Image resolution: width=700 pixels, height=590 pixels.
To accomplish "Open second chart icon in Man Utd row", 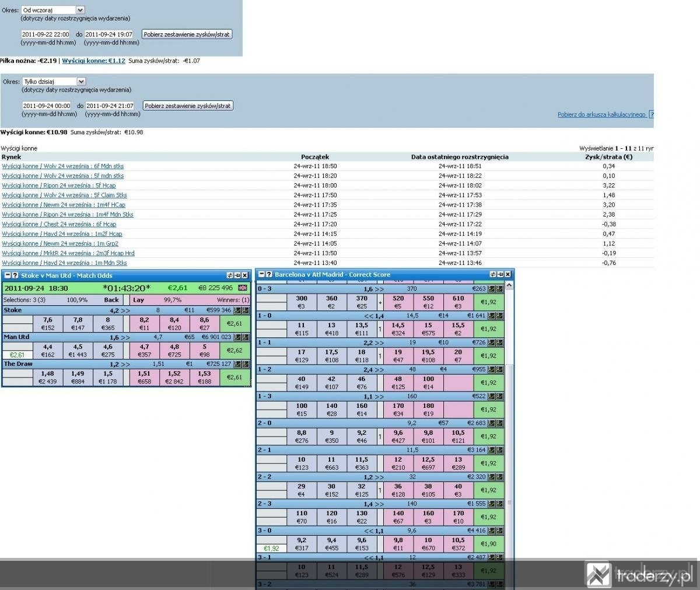I will 246,337.
